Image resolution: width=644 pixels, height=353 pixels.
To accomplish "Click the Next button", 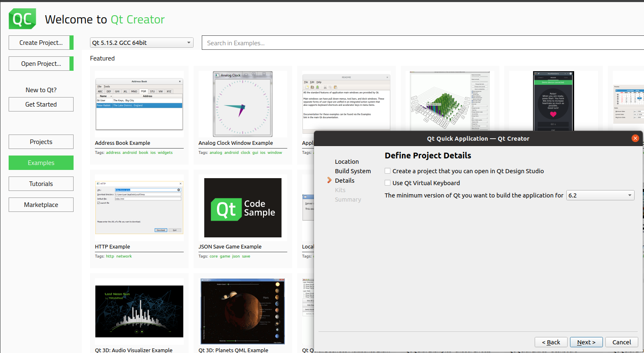I will click(586, 342).
